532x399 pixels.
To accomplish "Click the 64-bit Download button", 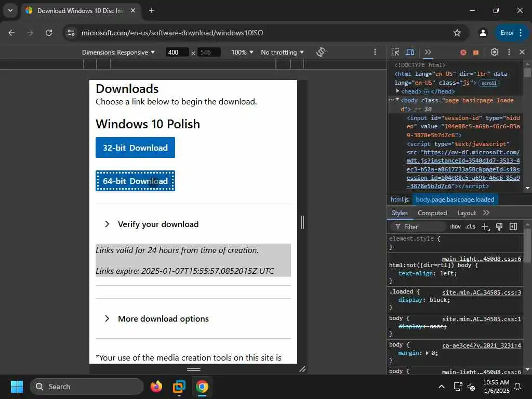I will point(135,181).
